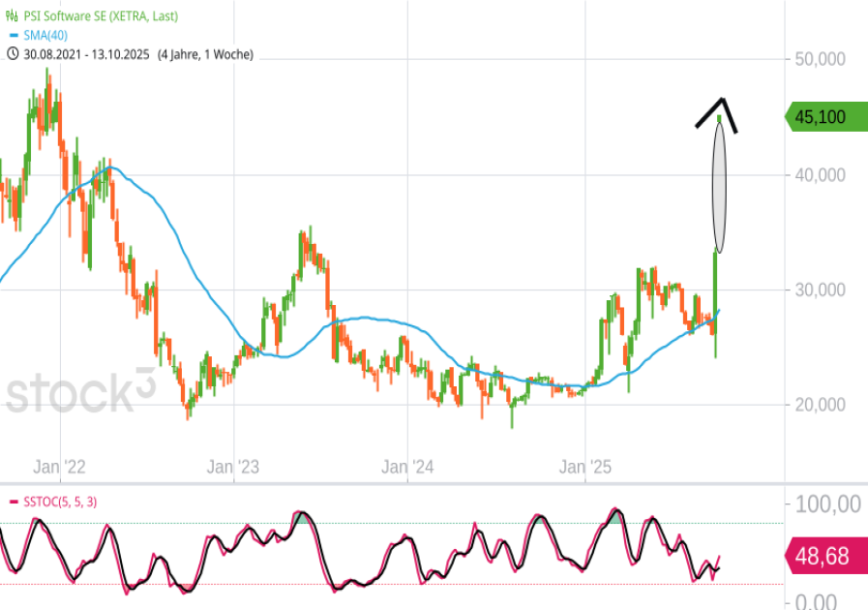Click the pink SSTOC legend marker

pyautogui.click(x=13, y=502)
